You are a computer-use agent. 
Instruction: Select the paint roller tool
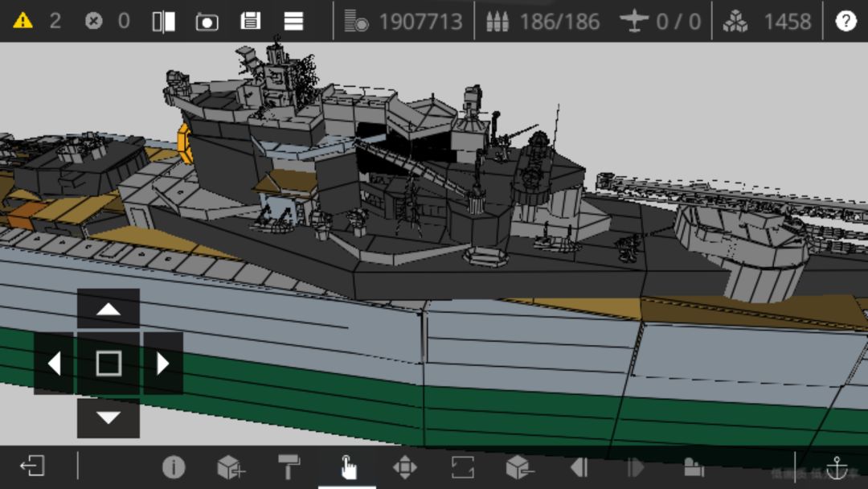(x=289, y=466)
